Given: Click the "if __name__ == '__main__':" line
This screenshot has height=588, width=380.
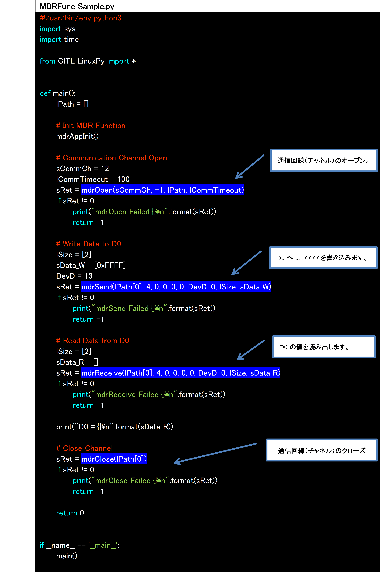Looking at the screenshot, I should point(79,545).
